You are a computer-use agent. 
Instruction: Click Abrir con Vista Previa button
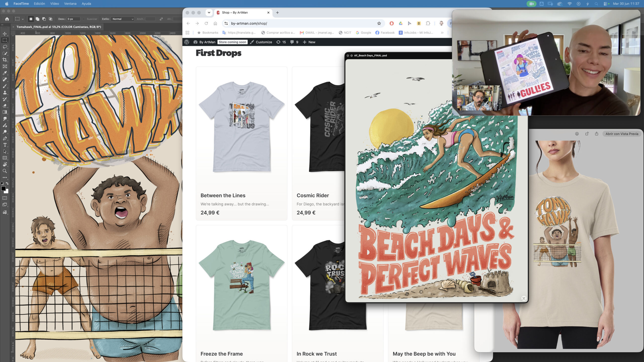coord(622,134)
